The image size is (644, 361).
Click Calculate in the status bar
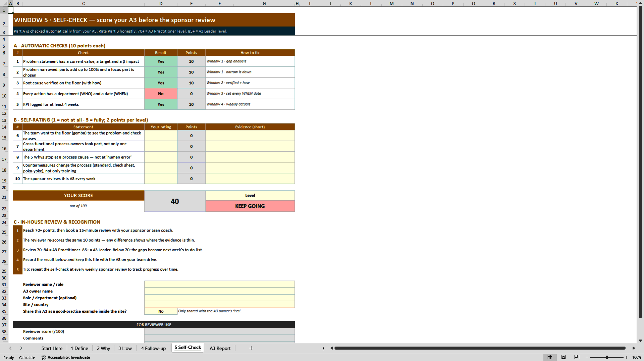click(27, 358)
